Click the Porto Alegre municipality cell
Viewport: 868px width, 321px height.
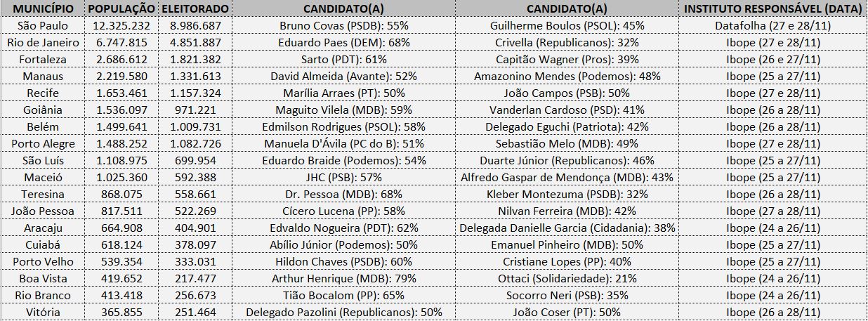43,143
